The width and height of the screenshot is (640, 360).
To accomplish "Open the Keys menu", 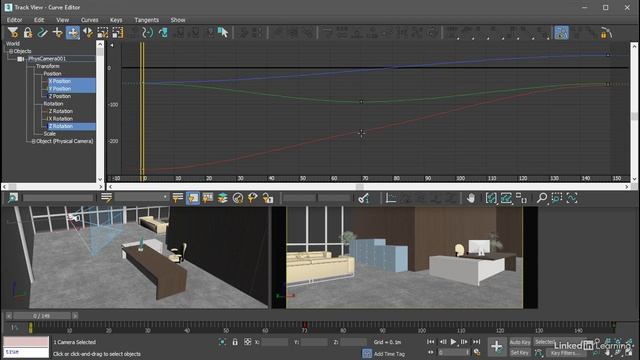I will pyautogui.click(x=116, y=20).
